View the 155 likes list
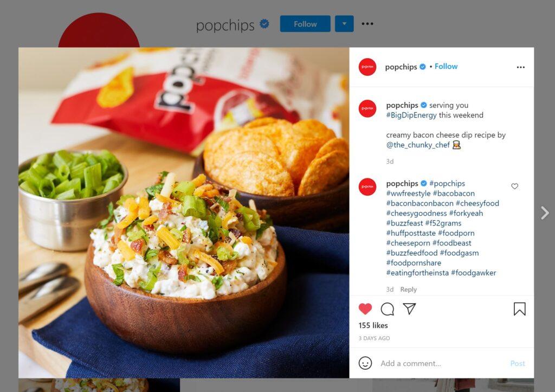 pos(373,325)
